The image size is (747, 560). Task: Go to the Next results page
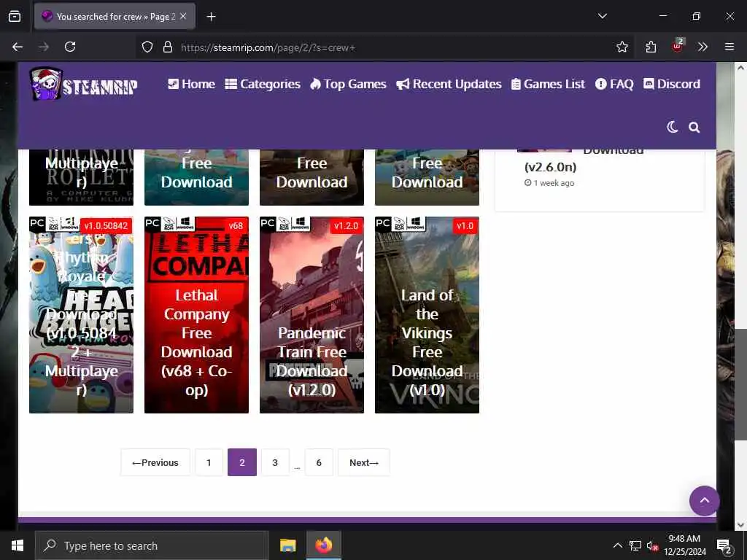coord(364,462)
